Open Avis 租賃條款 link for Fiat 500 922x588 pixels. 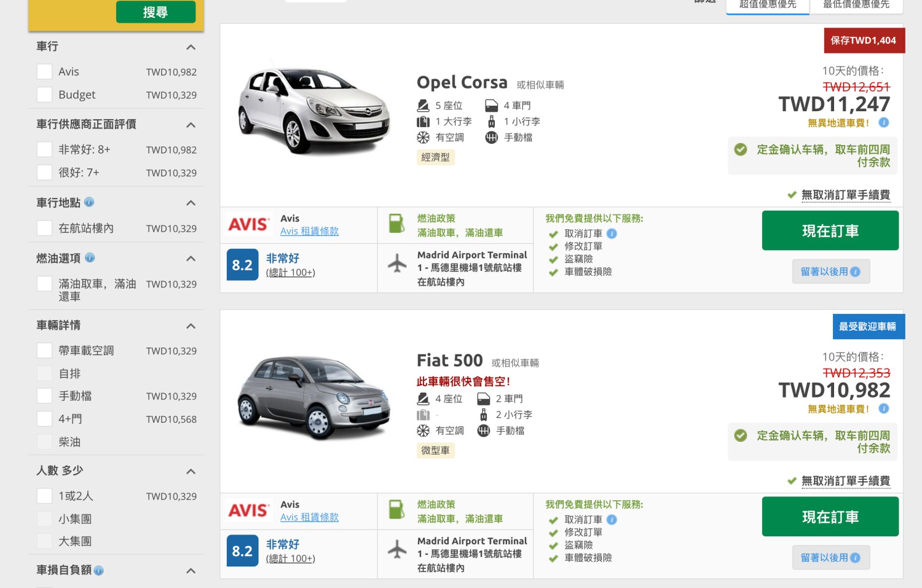(309, 517)
